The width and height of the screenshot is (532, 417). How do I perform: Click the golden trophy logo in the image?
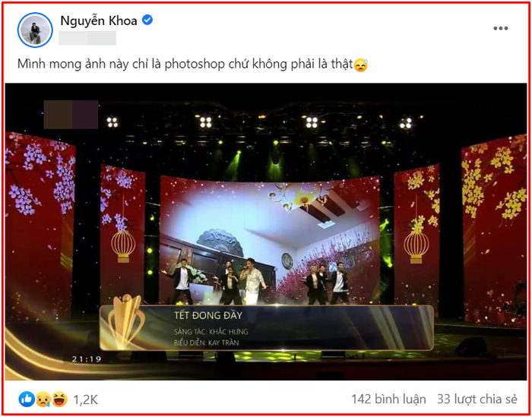click(x=126, y=322)
